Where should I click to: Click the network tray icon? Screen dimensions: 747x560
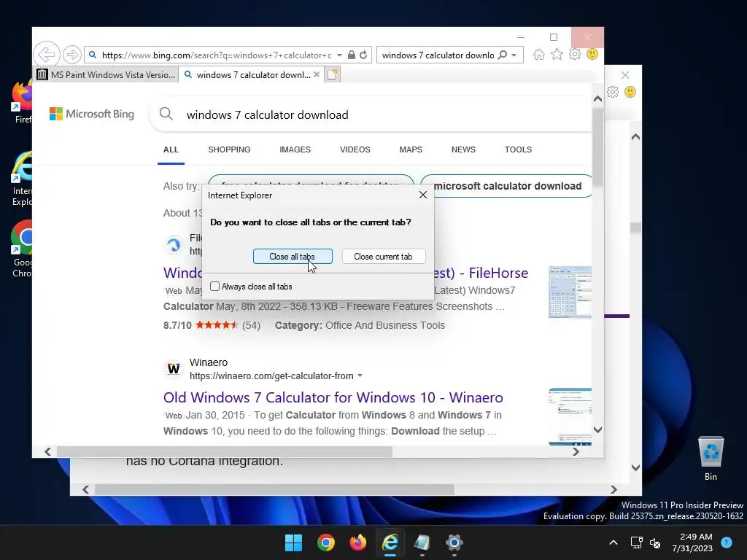tap(636, 542)
